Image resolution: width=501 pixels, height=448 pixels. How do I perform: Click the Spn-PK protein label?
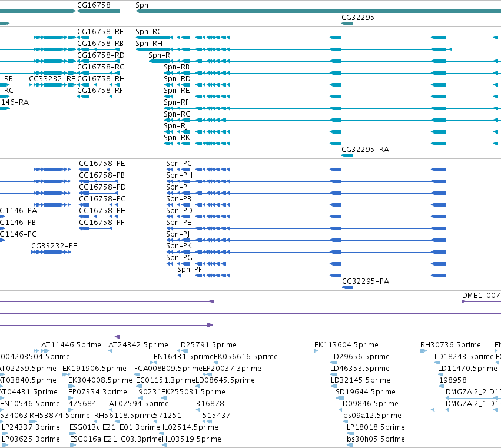point(179,246)
